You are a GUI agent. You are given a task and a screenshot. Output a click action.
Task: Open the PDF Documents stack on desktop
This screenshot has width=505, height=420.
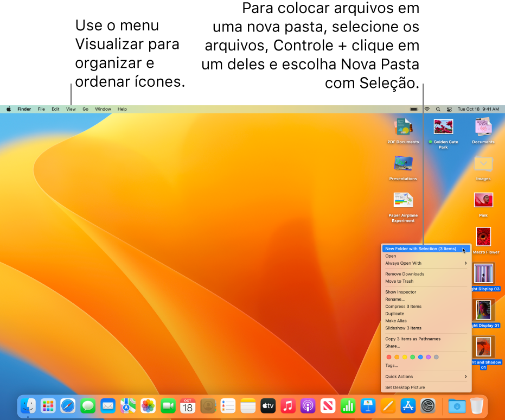pos(403,127)
